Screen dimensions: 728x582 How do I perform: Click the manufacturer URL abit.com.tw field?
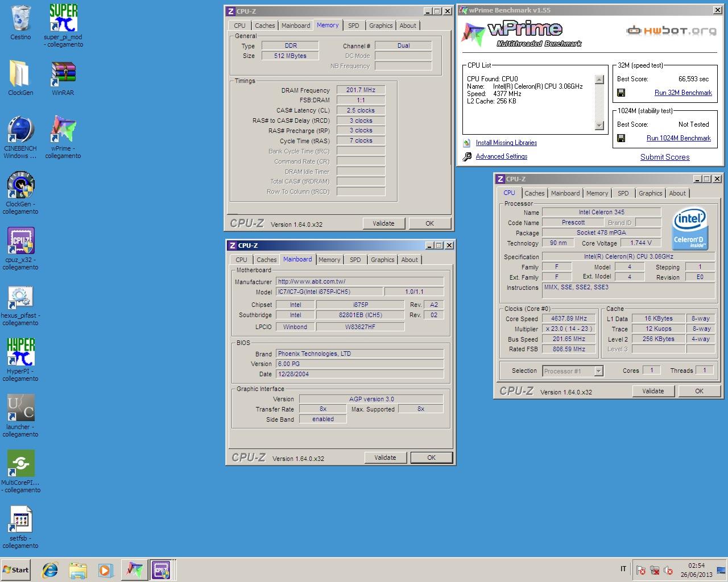(x=359, y=282)
